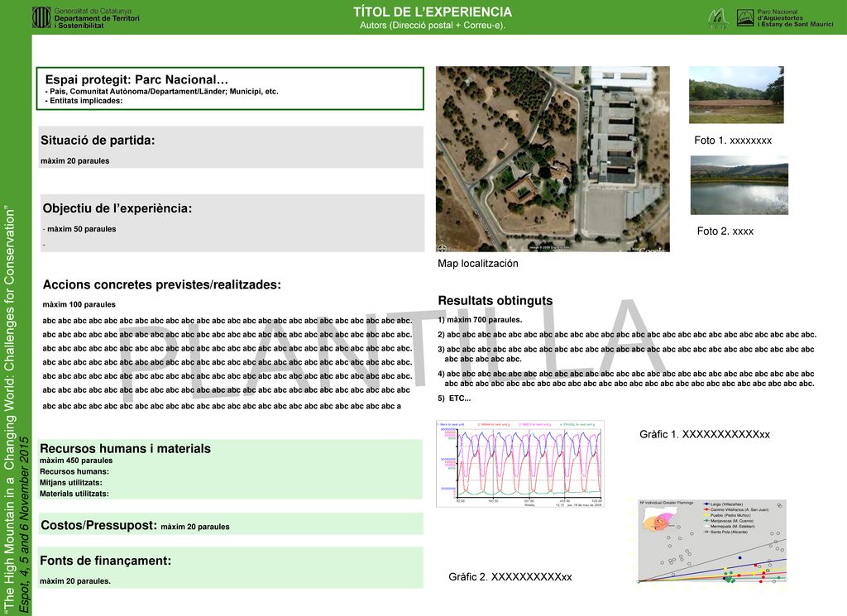The height and width of the screenshot is (616, 847).
Task: Select the 'Situació de partida:' heading
Action: click(x=98, y=141)
